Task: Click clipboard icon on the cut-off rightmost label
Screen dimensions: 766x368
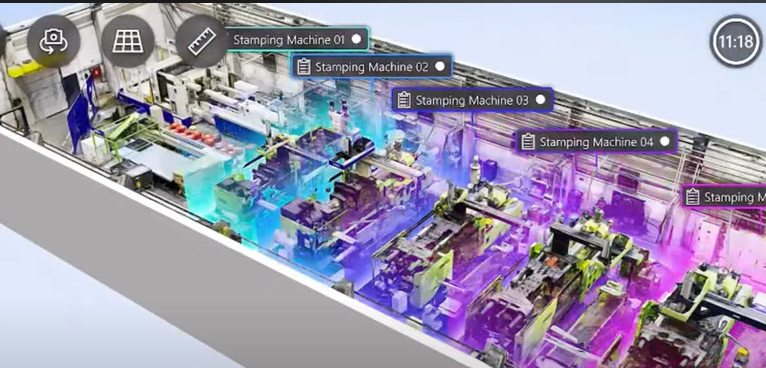Action: coord(692,197)
